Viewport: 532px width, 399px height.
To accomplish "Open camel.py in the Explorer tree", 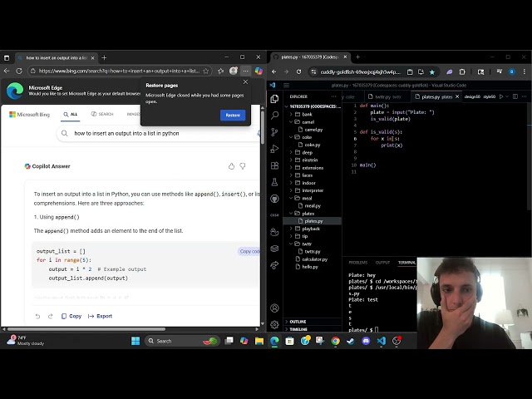I will (313, 130).
